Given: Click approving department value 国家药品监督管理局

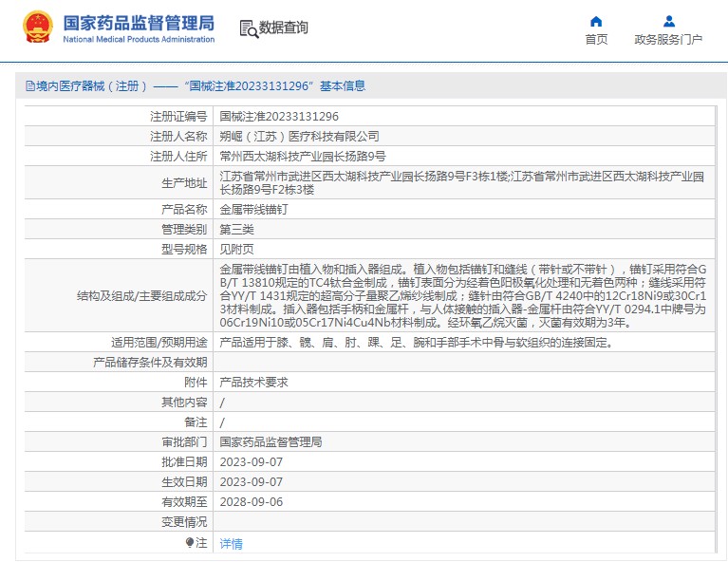Looking at the screenshot, I should (x=271, y=442).
